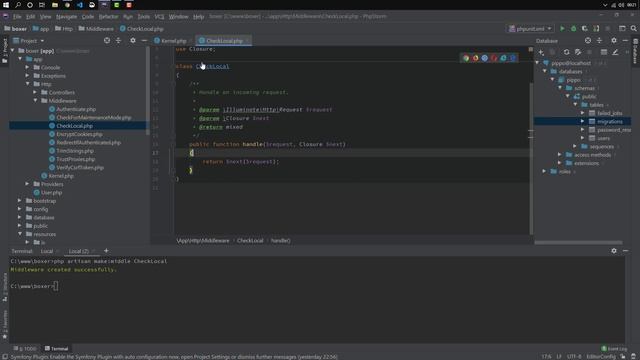
Task: Run the project with the green Run icon
Action: [562, 29]
